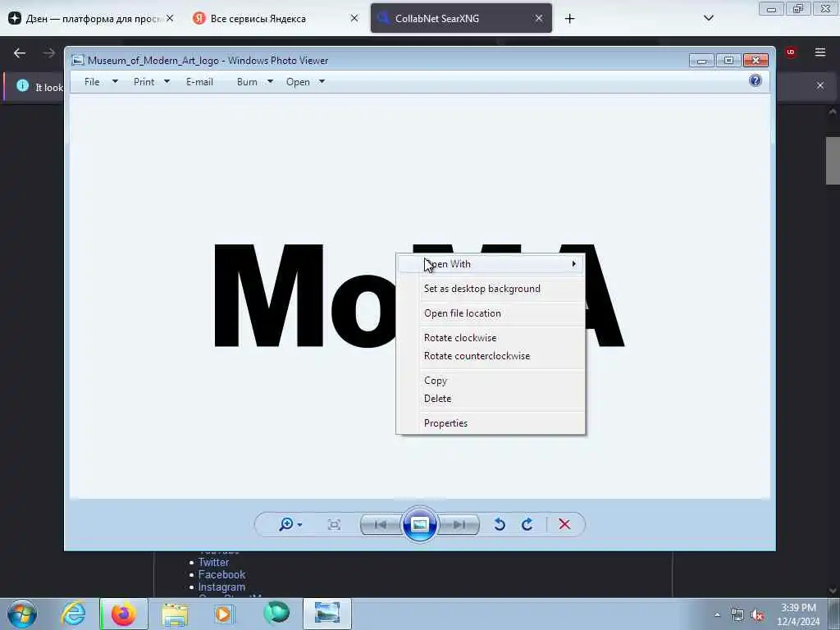The width and height of the screenshot is (840, 630).
Task: Click the notification bar info icon
Action: pyautogui.click(x=22, y=85)
